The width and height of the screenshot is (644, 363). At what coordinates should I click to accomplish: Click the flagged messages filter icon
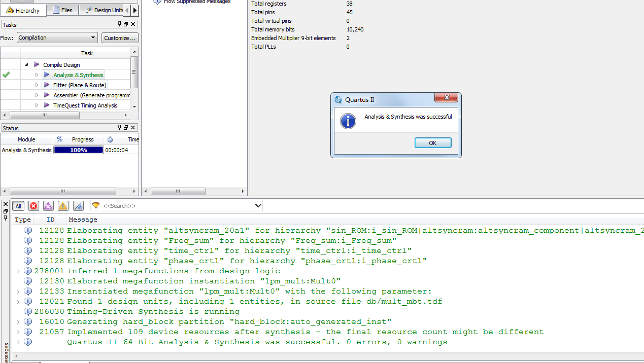(78, 206)
